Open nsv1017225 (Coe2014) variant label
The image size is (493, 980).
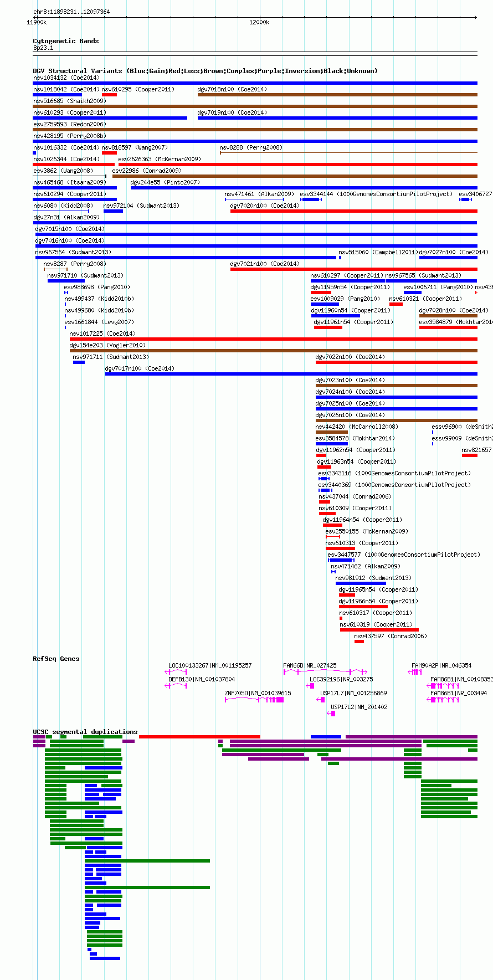tap(102, 333)
